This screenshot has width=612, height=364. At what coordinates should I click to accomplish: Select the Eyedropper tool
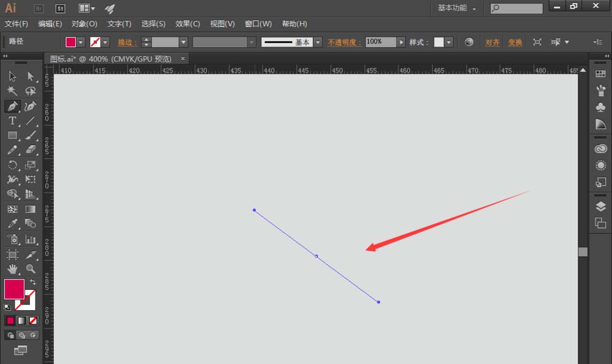(12, 223)
